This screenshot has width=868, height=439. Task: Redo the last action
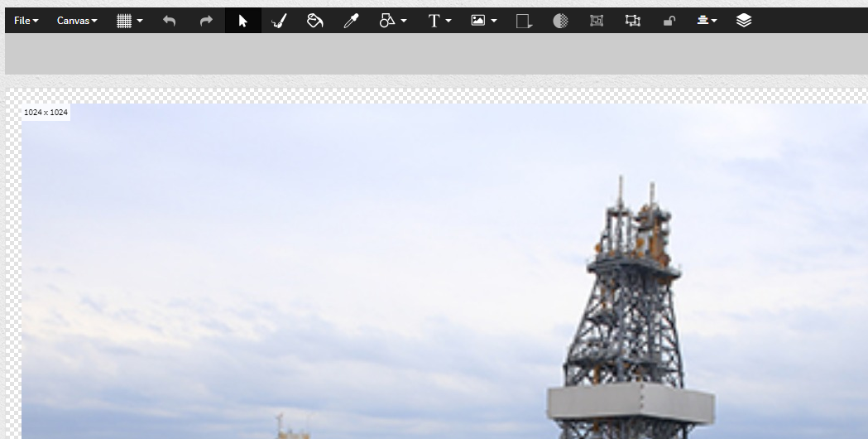click(206, 21)
